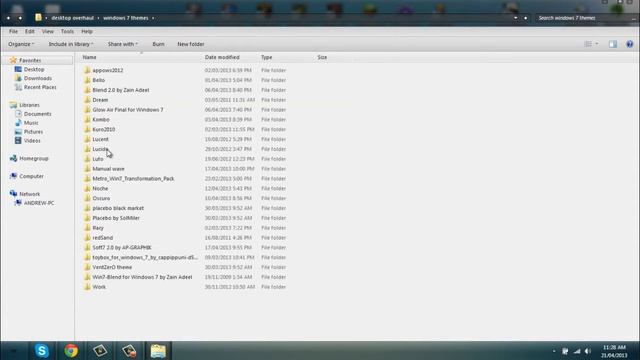Image resolution: width=640 pixels, height=360 pixels.
Task: Expand arrow after windows 7 themes breadcrumb
Action: pyautogui.click(x=153, y=18)
